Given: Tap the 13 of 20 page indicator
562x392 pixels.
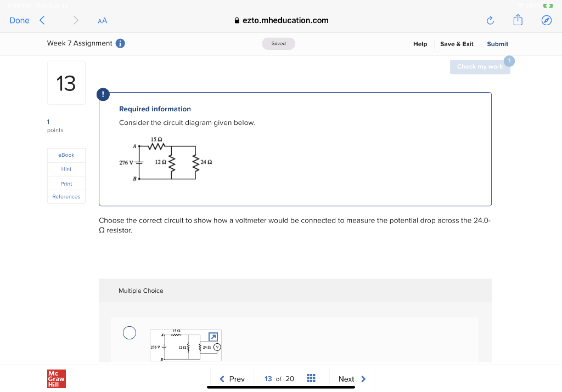Looking at the screenshot, I should (x=278, y=378).
